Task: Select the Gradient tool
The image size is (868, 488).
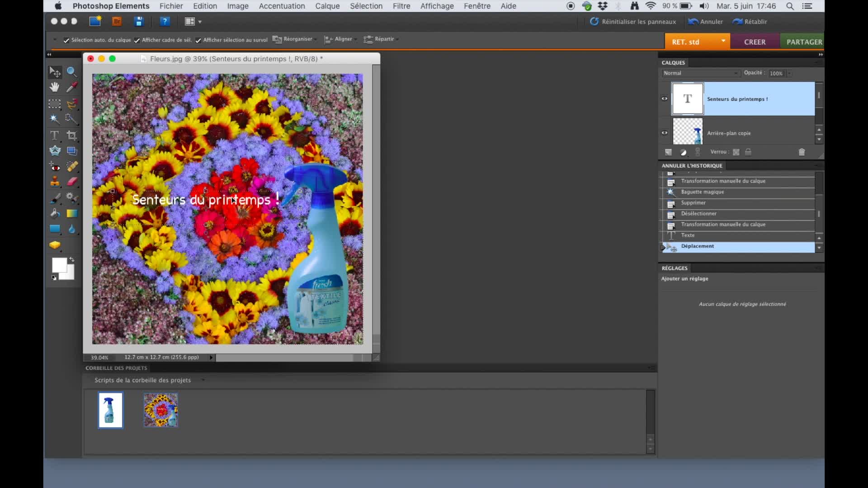Action: (72, 213)
